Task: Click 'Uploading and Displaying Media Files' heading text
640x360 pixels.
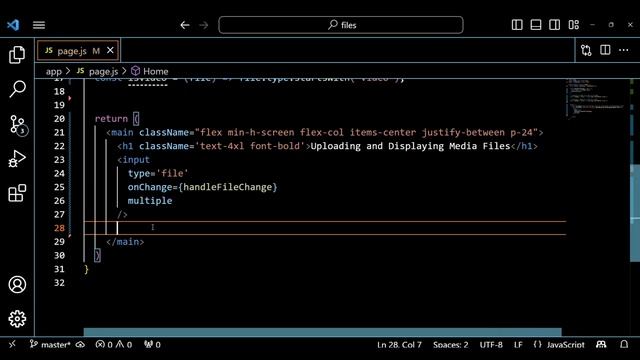Action: tap(410, 146)
